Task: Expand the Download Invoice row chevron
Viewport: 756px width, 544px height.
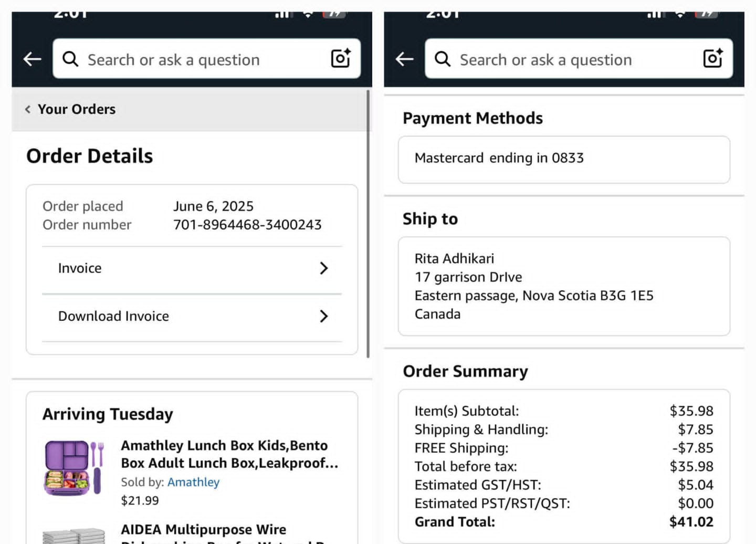Action: point(324,316)
